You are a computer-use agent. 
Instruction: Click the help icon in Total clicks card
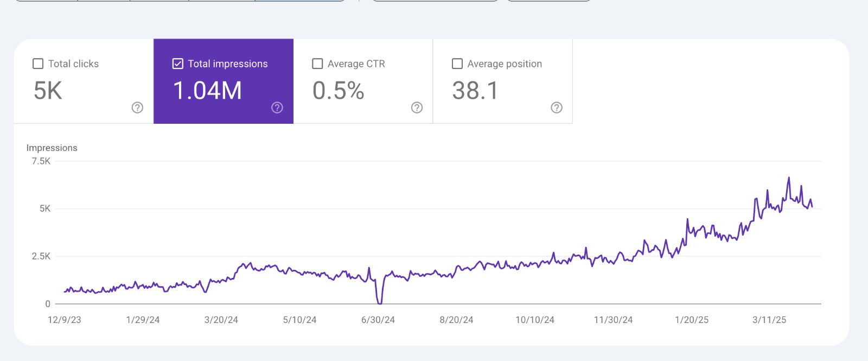point(137,107)
